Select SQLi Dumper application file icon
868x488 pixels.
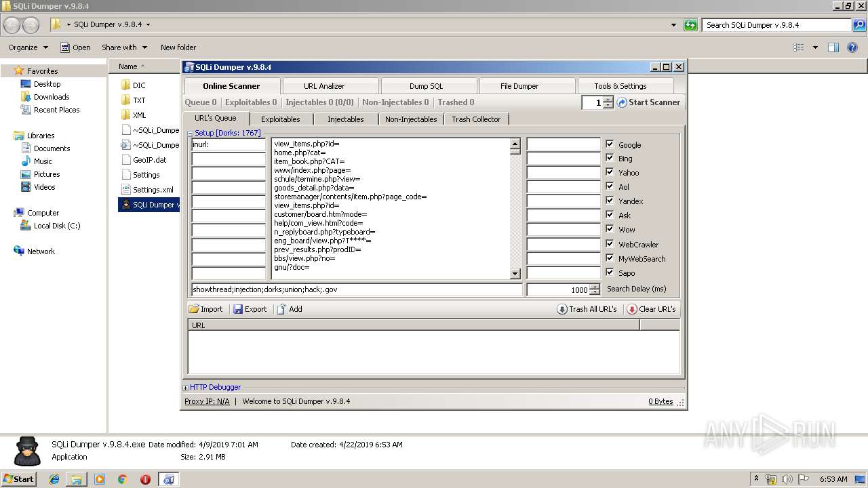tap(125, 205)
